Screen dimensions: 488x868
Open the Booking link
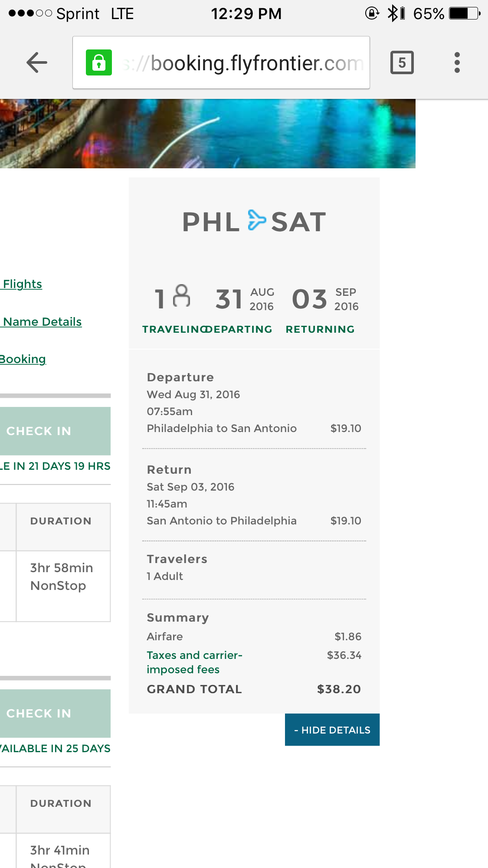[x=23, y=360]
